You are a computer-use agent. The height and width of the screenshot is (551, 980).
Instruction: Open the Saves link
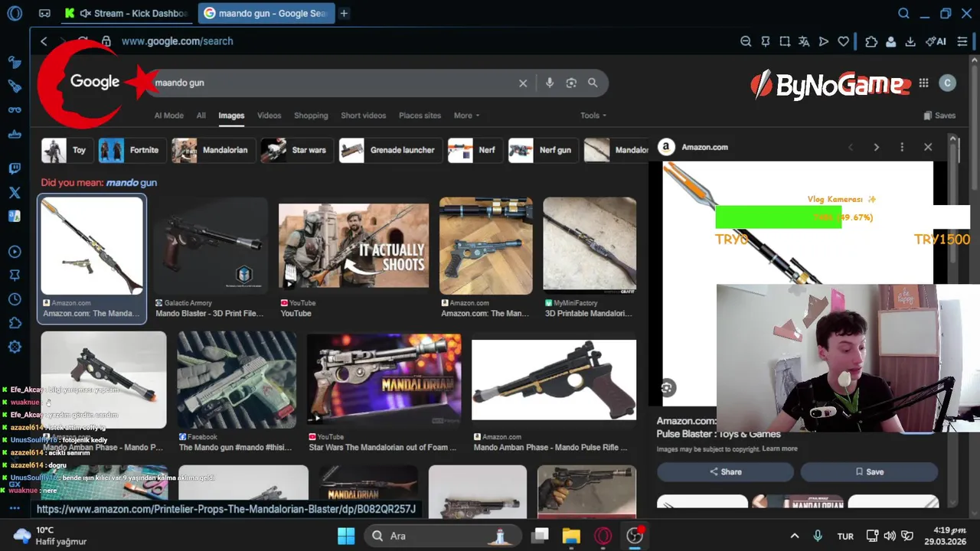coord(939,116)
